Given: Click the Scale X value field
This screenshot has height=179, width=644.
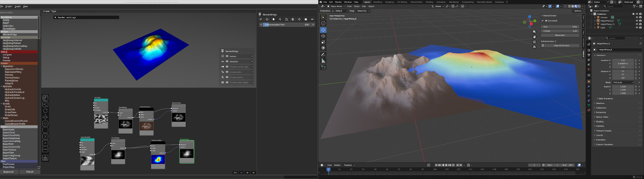Looking at the screenshot, I should pyautogui.click(x=623, y=86).
